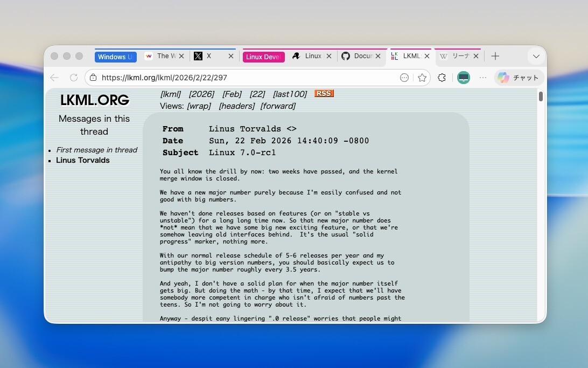This screenshot has width=588, height=368.
Task: Open the Extensions puzzle icon
Action: click(442, 78)
